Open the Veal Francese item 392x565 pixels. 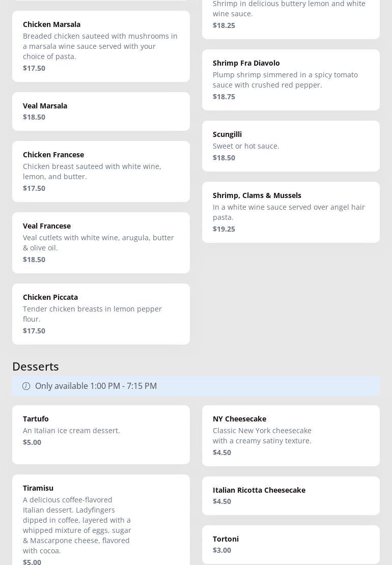[101, 242]
